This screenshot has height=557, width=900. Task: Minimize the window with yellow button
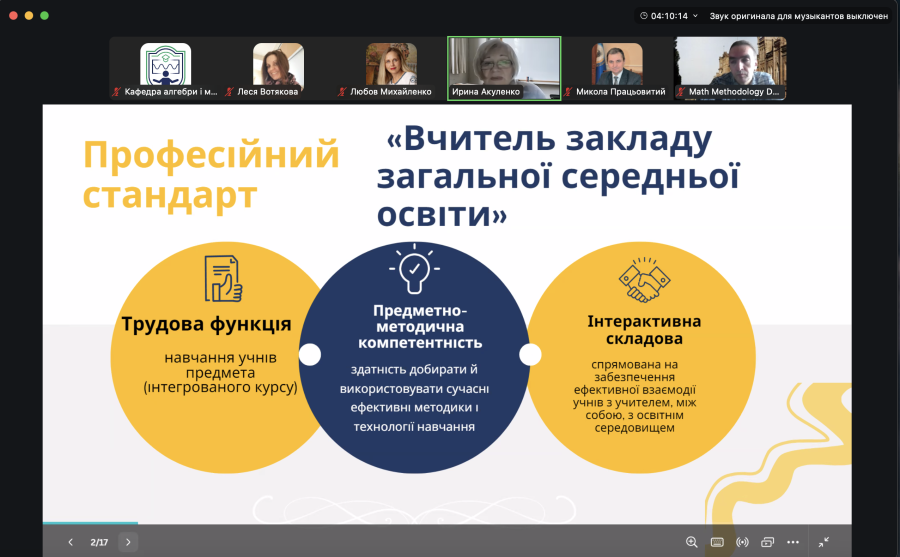[x=29, y=16]
